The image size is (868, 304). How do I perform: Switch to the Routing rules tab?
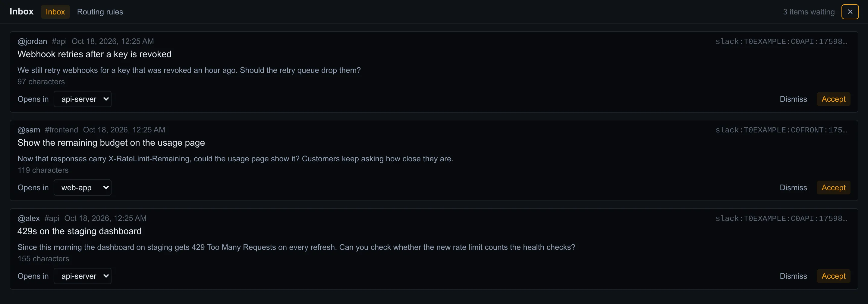pyautogui.click(x=100, y=12)
